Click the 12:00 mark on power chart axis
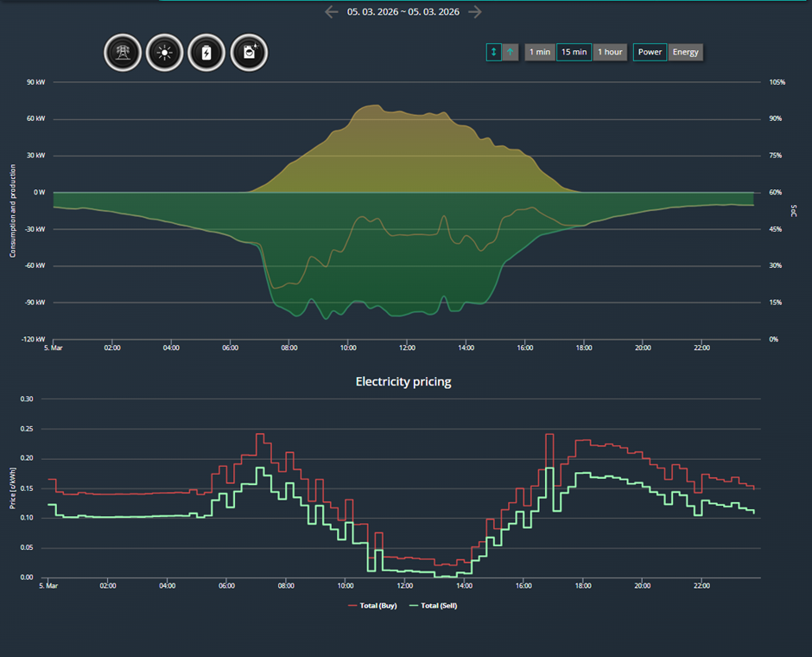812x657 pixels. tap(407, 348)
